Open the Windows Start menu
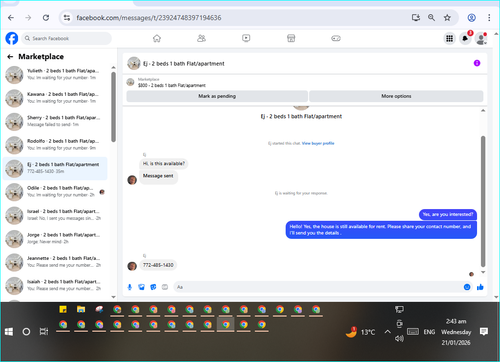The height and width of the screenshot is (362, 500). pyautogui.click(x=9, y=332)
